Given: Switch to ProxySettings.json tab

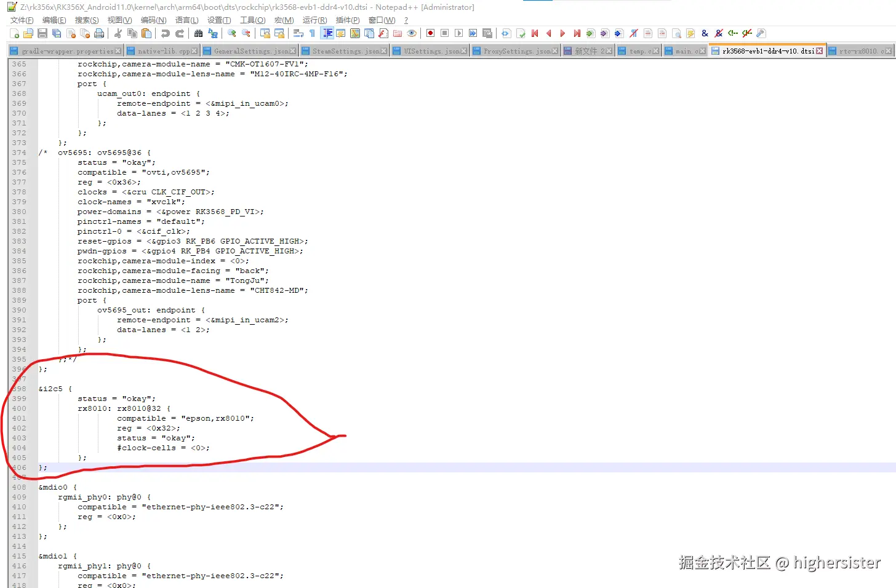Looking at the screenshot, I should (x=514, y=51).
